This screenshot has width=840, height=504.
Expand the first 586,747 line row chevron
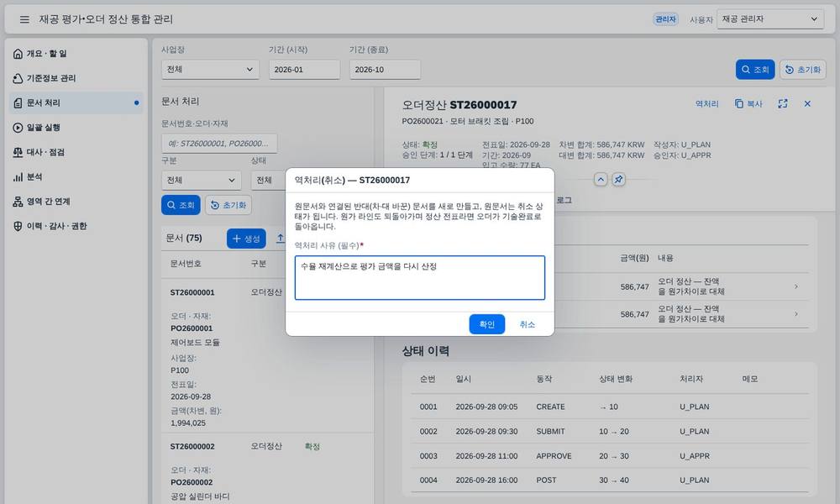pyautogui.click(x=796, y=287)
